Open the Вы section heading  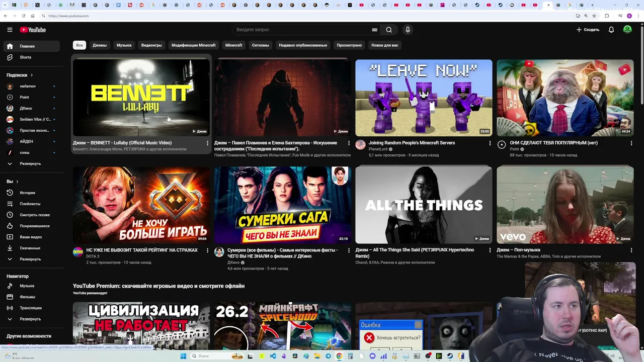click(12, 182)
